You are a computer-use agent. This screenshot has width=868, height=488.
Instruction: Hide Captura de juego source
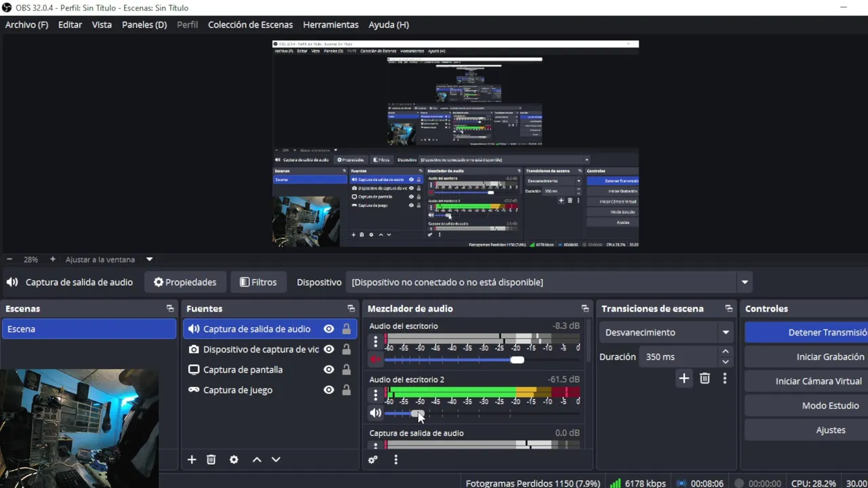[x=329, y=390]
